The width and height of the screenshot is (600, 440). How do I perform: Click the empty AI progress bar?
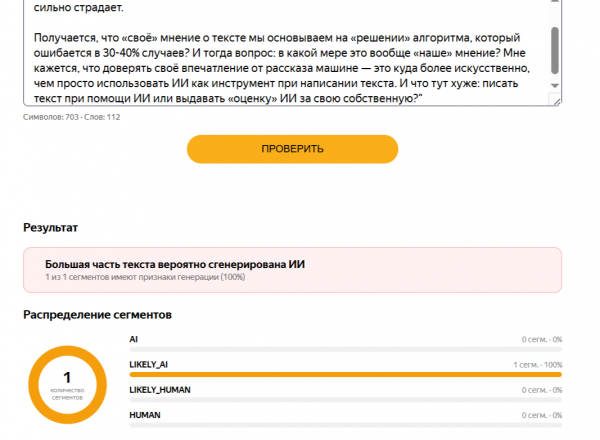coord(346,349)
